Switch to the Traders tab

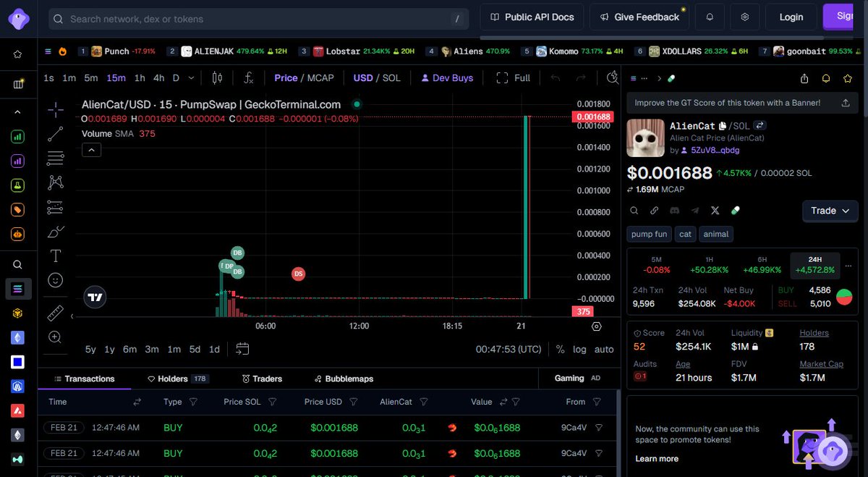263,379
